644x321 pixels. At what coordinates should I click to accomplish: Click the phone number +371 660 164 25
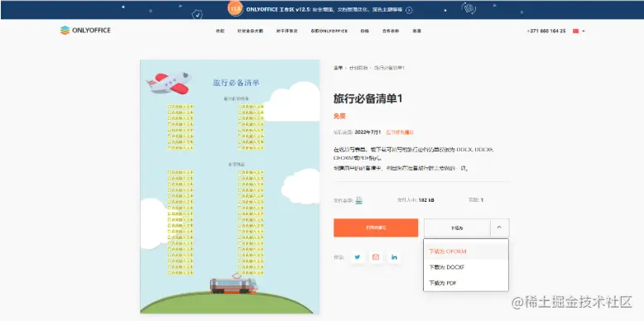[546, 31]
